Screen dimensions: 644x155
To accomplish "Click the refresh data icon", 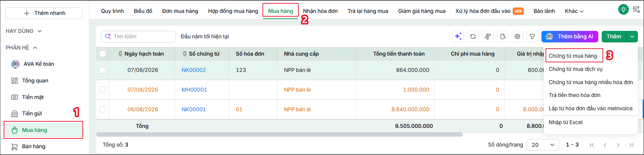I will pos(473,36).
